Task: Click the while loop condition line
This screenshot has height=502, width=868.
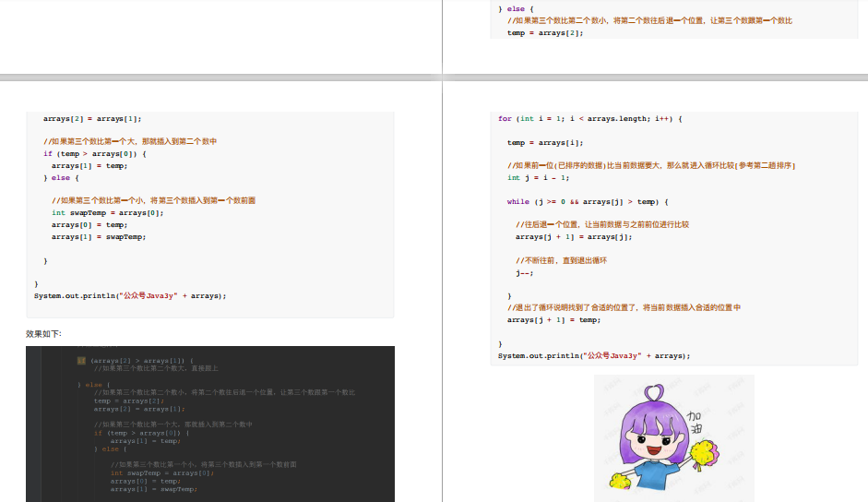Action: coord(588,202)
